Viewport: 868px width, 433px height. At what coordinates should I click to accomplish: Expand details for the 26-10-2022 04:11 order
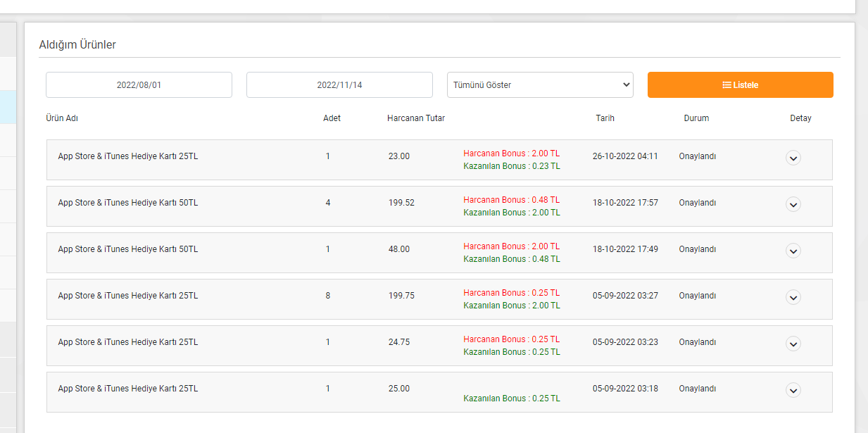793,158
